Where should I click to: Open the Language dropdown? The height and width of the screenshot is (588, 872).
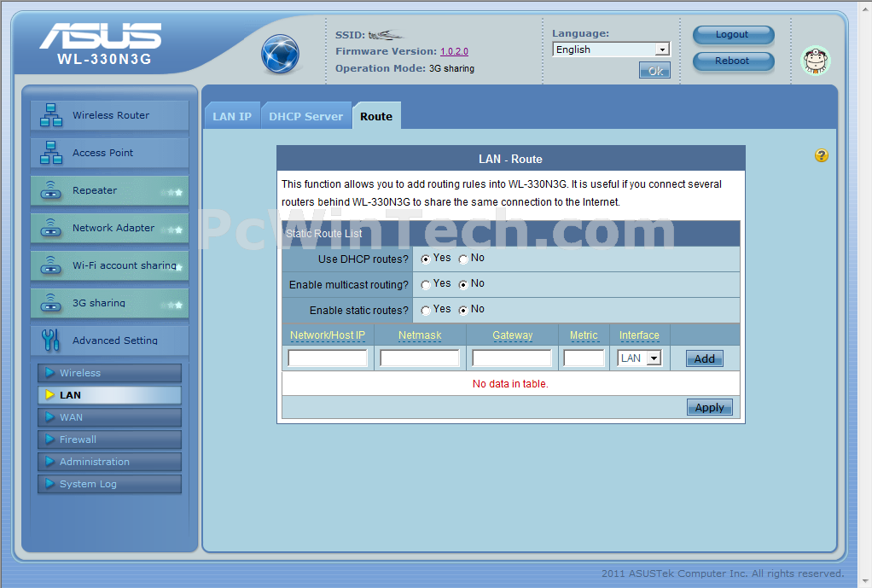pyautogui.click(x=611, y=49)
